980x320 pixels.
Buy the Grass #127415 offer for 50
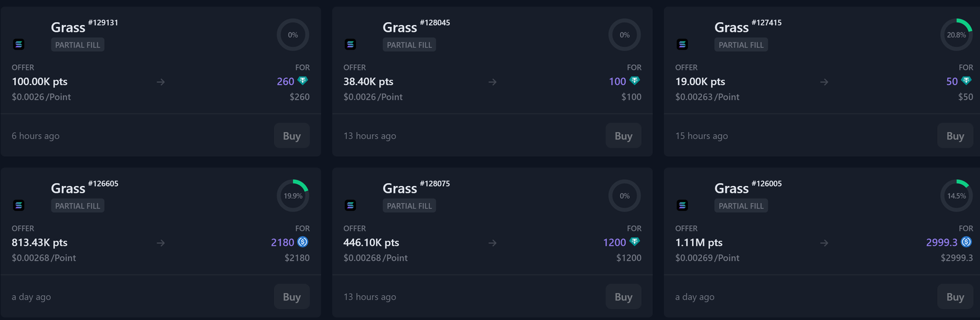(955, 136)
